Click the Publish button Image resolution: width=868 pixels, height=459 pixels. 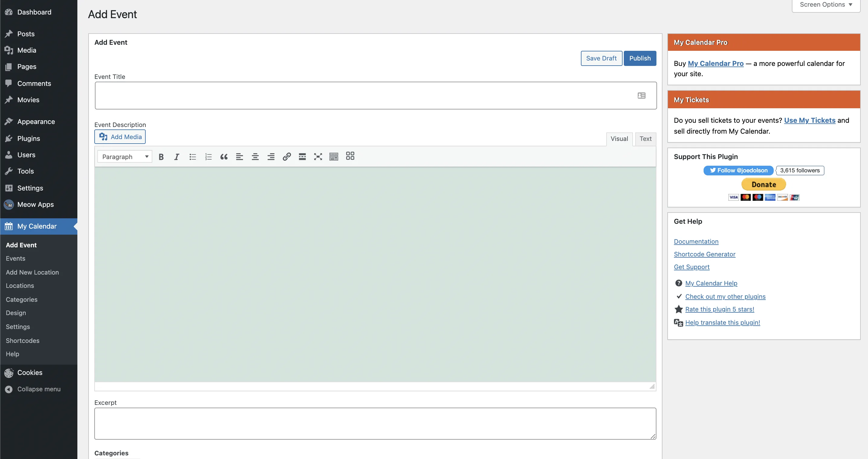640,58
